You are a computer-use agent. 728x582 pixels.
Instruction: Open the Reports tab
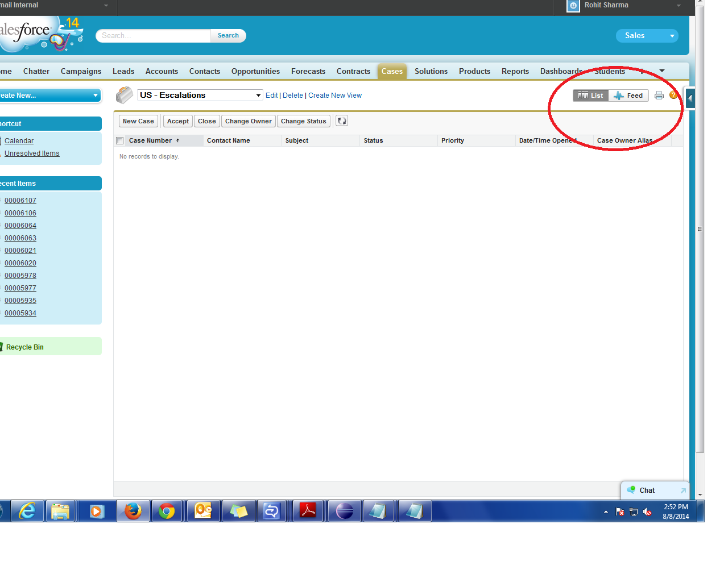pyautogui.click(x=515, y=72)
